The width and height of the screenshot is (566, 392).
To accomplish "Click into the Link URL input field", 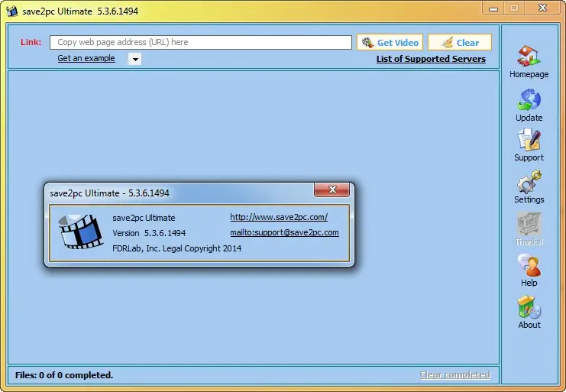I will tap(201, 42).
